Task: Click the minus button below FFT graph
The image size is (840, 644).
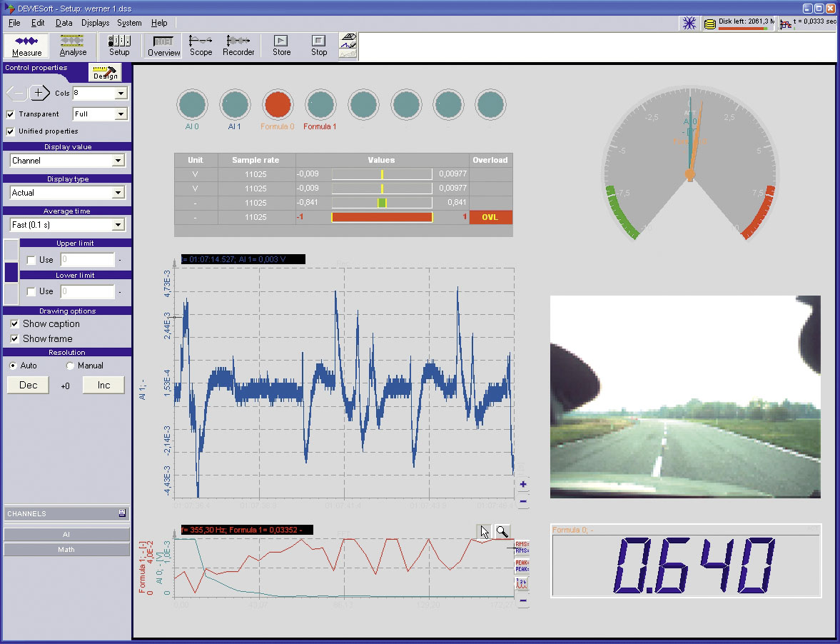Action: (x=523, y=600)
